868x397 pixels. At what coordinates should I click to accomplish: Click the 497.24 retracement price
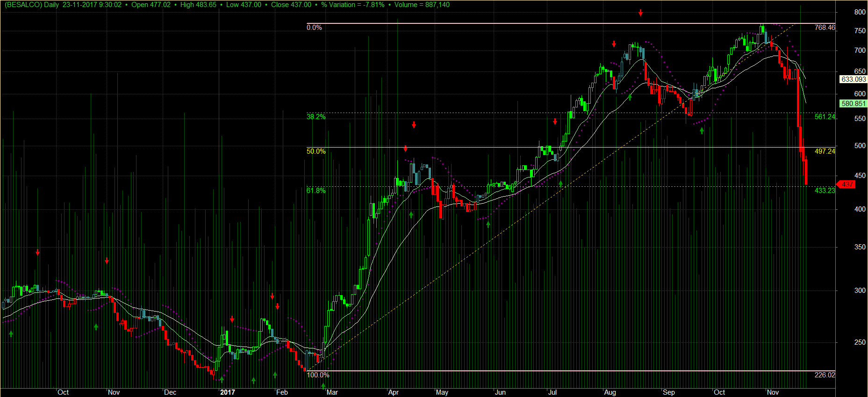point(825,151)
